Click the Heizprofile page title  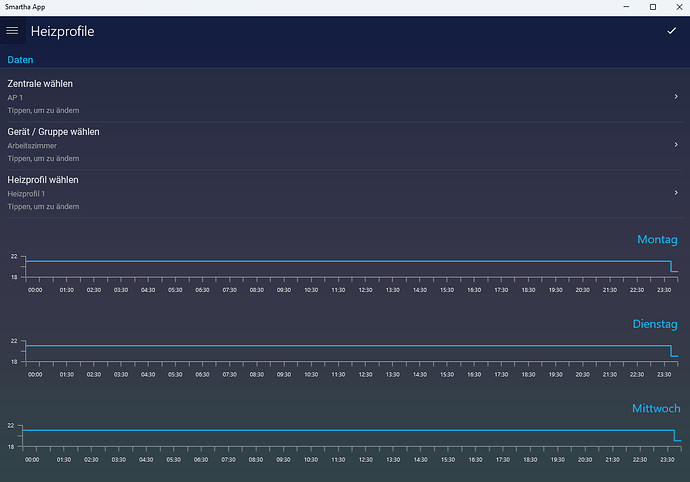[x=62, y=31]
